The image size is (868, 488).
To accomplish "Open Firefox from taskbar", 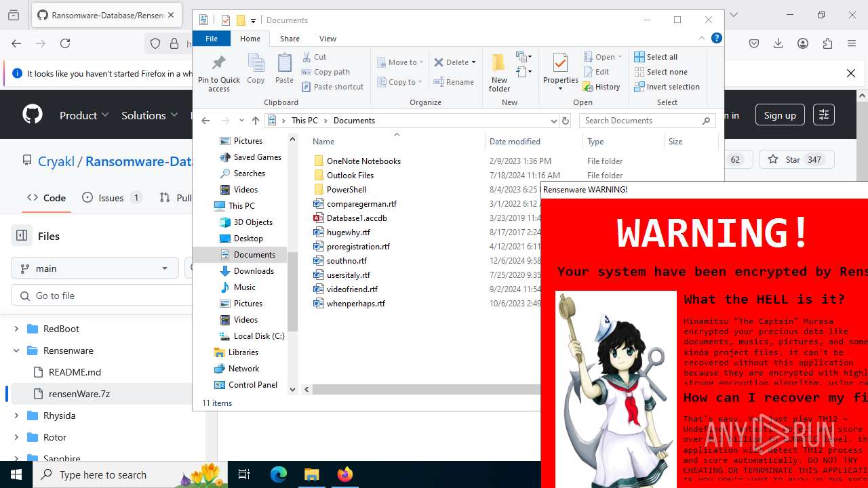I will (x=344, y=474).
